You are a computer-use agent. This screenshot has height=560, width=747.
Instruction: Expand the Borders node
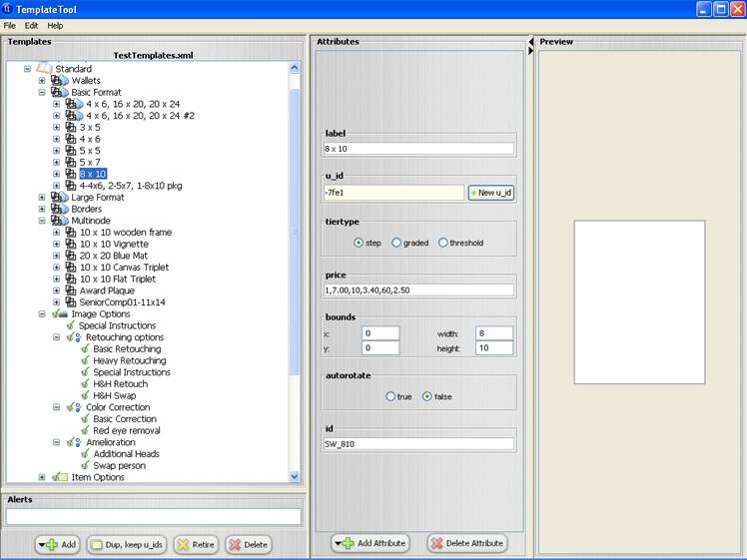[x=42, y=209]
